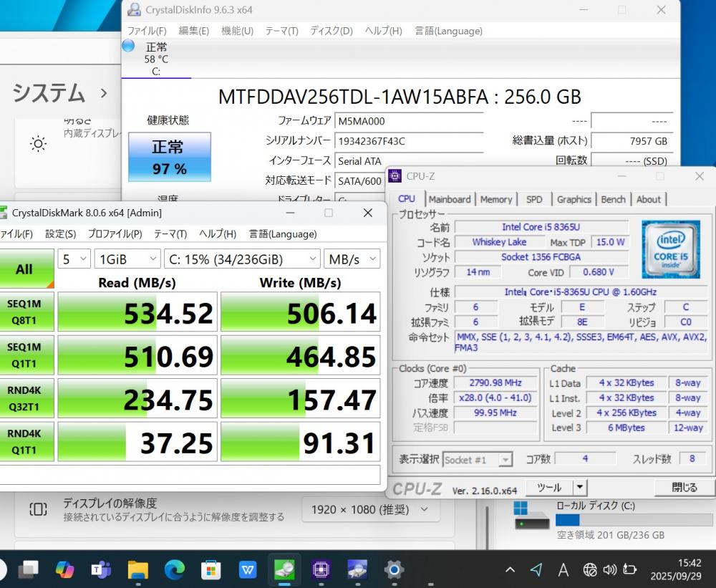Click the blue C: drive status circle
The height and width of the screenshot is (588, 716).
[x=128, y=46]
